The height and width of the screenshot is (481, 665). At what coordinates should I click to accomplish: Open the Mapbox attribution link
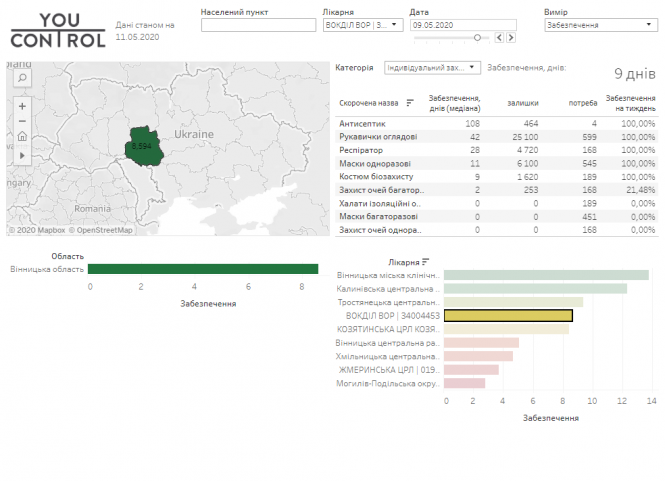[37, 230]
